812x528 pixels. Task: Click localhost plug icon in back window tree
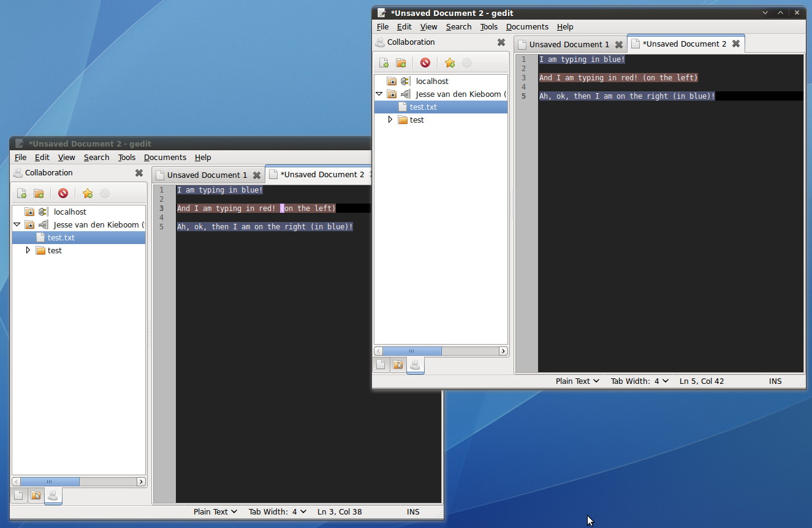pyautogui.click(x=42, y=212)
